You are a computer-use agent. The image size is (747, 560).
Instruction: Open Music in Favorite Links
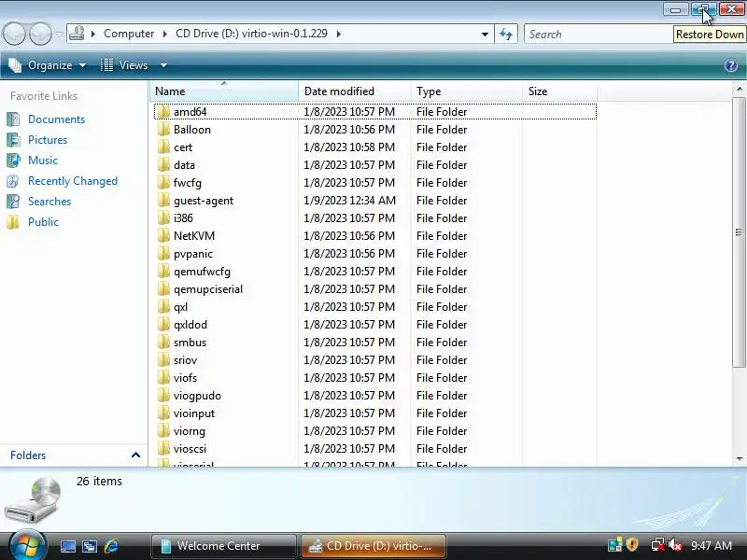[43, 160]
